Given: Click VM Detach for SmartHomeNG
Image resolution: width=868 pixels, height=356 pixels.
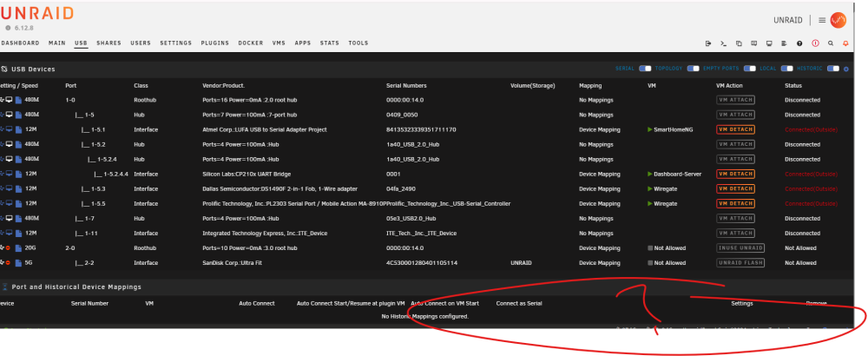Looking at the screenshot, I should (735, 129).
